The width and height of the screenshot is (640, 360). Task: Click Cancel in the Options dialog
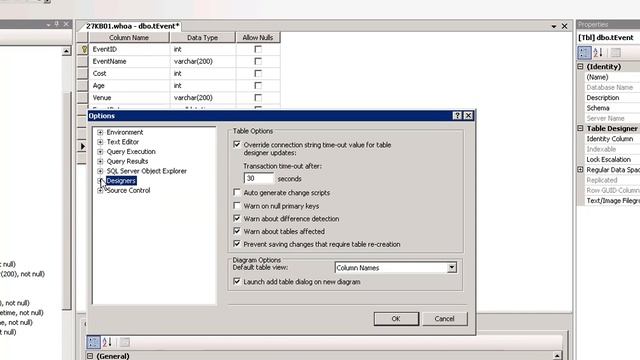pos(444,319)
